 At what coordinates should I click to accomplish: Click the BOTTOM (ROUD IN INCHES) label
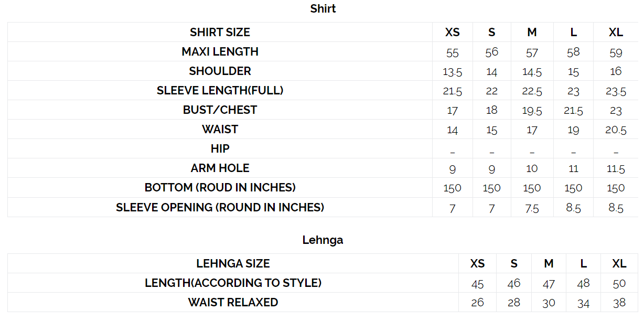click(220, 188)
